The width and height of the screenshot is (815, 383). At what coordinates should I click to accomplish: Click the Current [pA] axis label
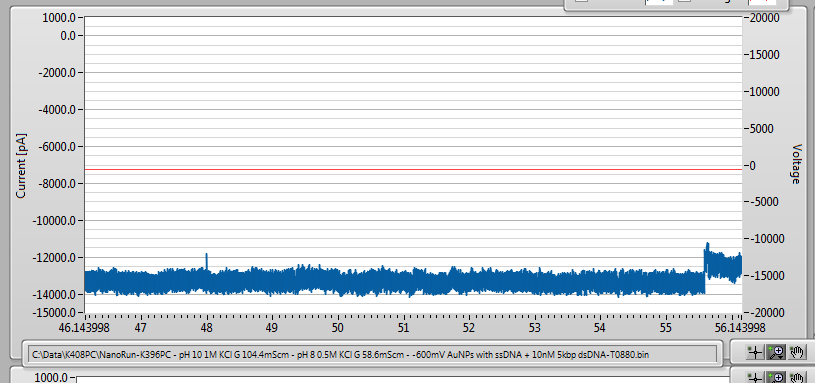[21, 166]
